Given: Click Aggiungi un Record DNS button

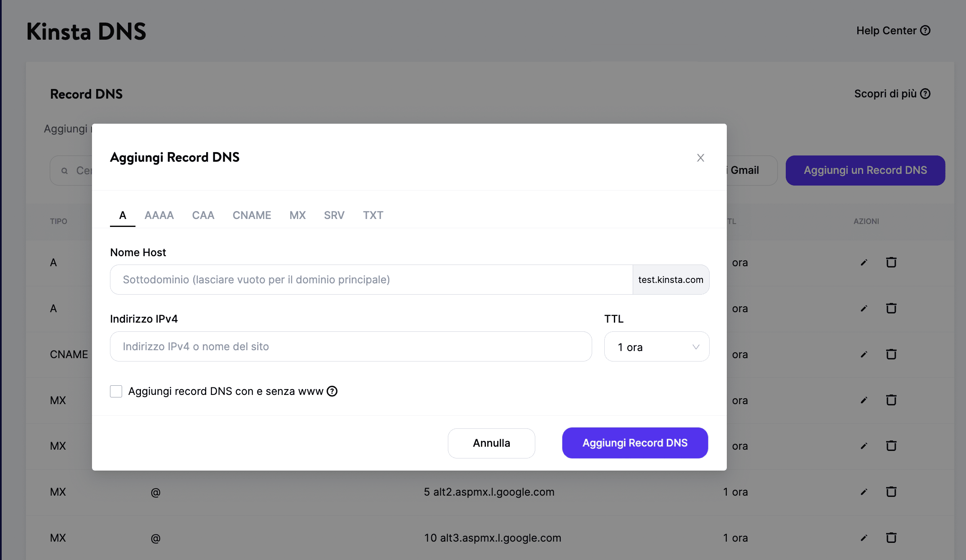Looking at the screenshot, I should click(865, 170).
